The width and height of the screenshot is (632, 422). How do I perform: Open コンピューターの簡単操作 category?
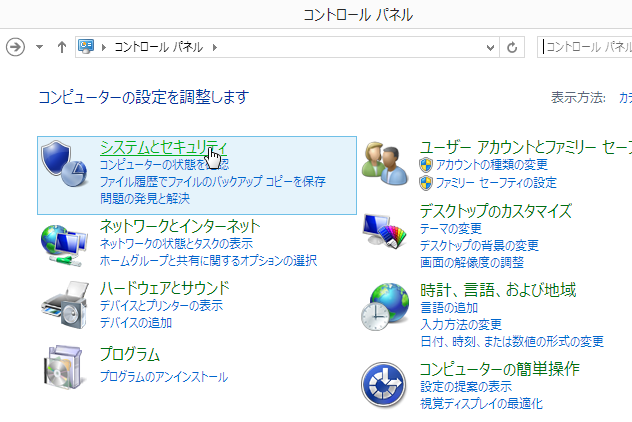click(499, 369)
